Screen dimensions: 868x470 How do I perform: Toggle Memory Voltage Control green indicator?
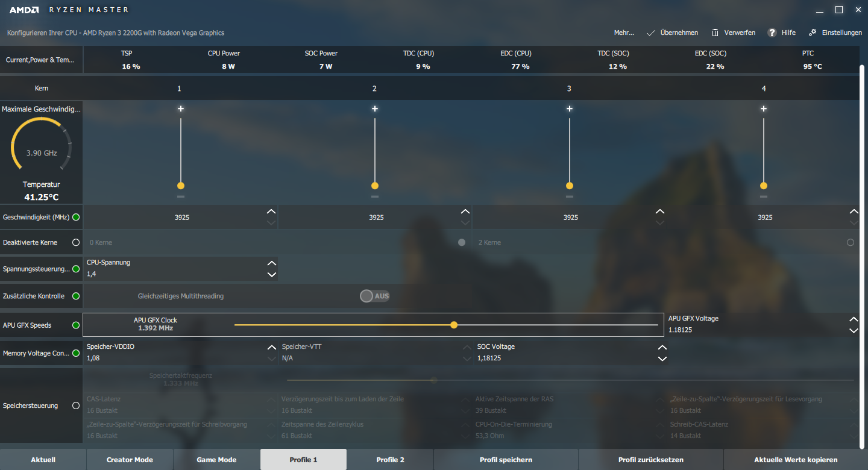[x=76, y=353]
